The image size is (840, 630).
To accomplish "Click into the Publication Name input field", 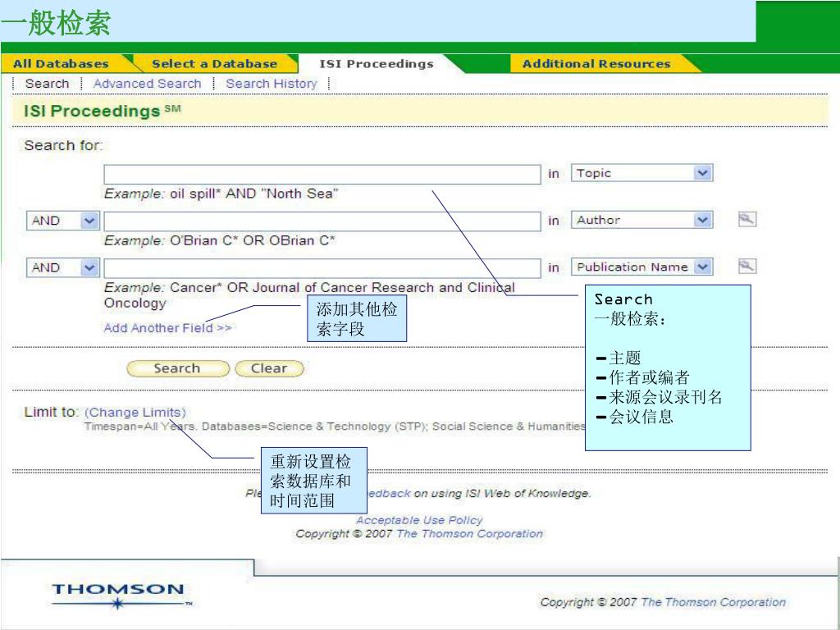I will pyautogui.click(x=322, y=268).
